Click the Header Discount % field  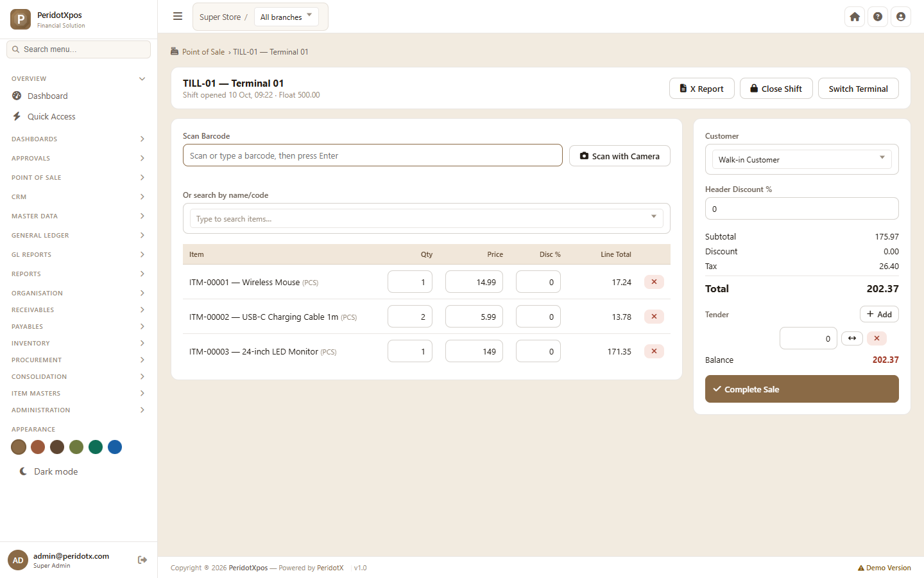coord(802,209)
